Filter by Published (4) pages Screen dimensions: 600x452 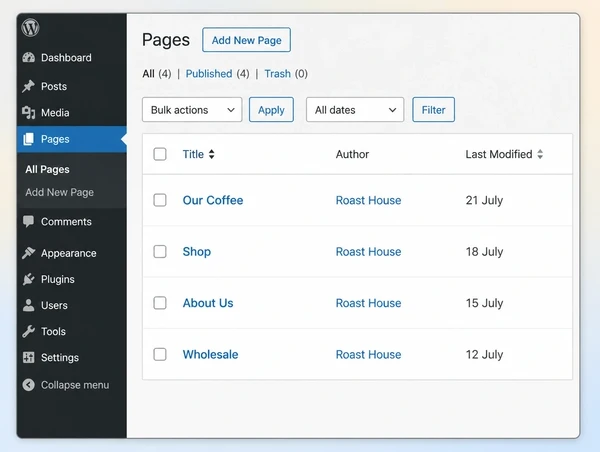point(217,73)
